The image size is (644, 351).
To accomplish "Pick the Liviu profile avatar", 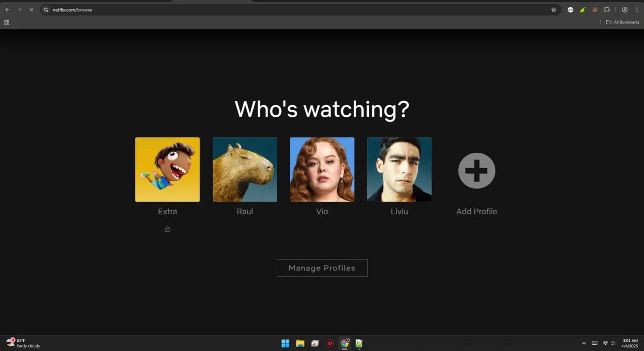I will tap(399, 169).
